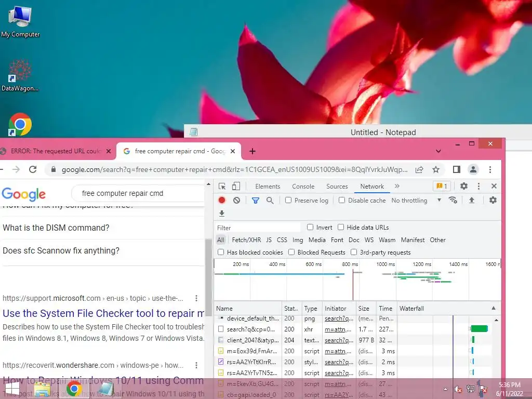
Task: Share this page from the address bar
Action: 419,169
